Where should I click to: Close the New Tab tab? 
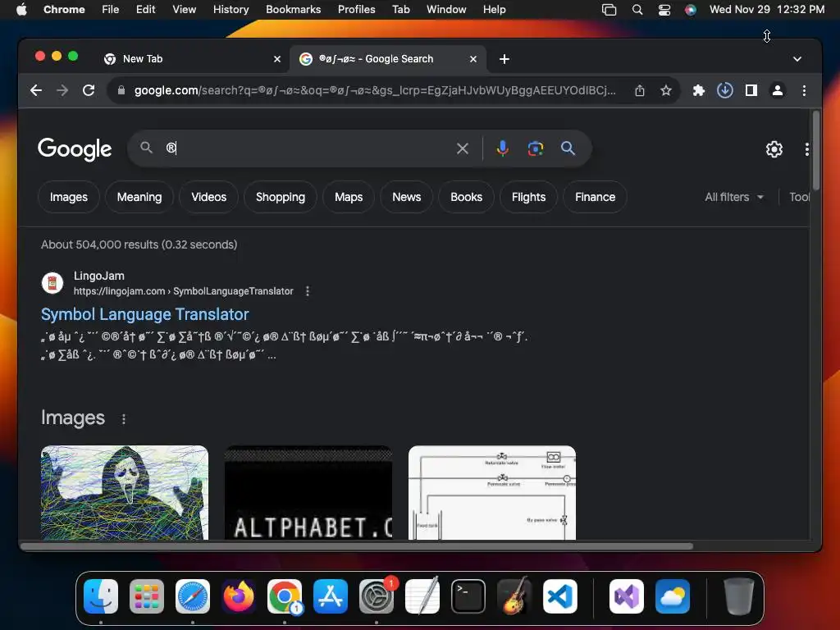(x=277, y=59)
